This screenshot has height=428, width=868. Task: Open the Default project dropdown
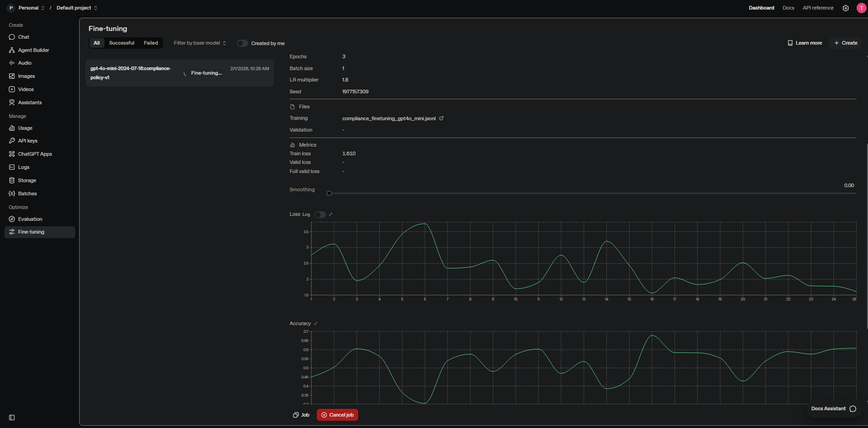tap(77, 8)
